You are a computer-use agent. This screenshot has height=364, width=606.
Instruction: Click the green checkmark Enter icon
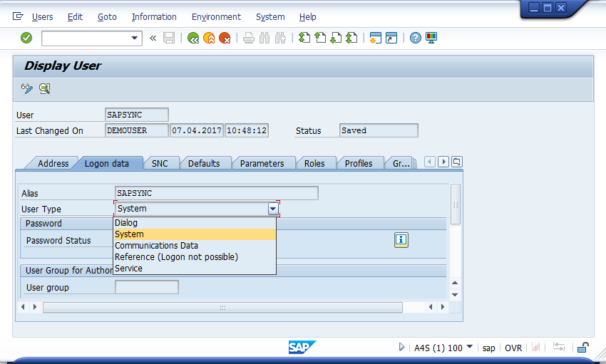point(26,38)
